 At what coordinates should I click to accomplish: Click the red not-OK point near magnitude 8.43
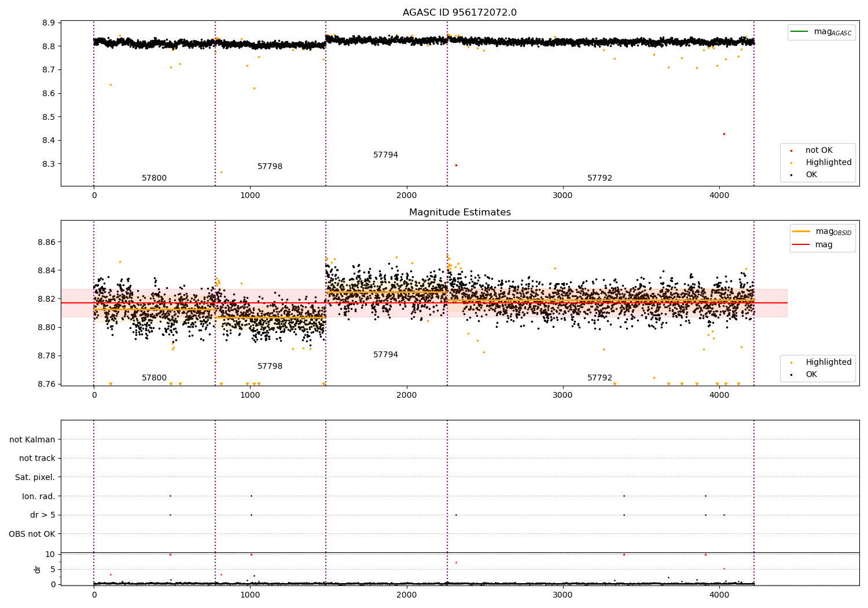(724, 134)
